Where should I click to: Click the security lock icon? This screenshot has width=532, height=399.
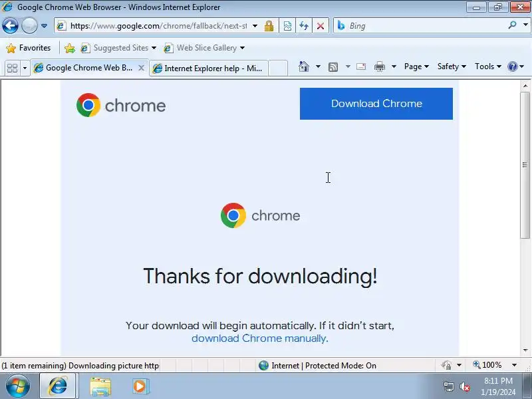269,26
